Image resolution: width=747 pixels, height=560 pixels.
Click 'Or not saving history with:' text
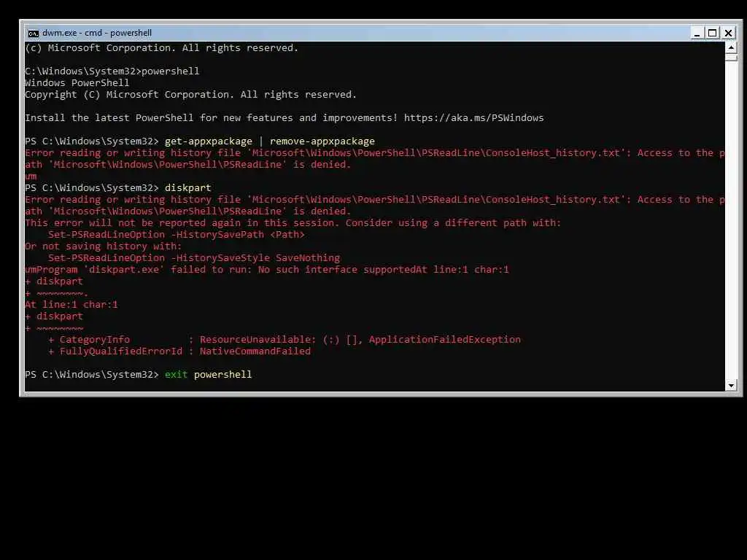[x=103, y=246]
